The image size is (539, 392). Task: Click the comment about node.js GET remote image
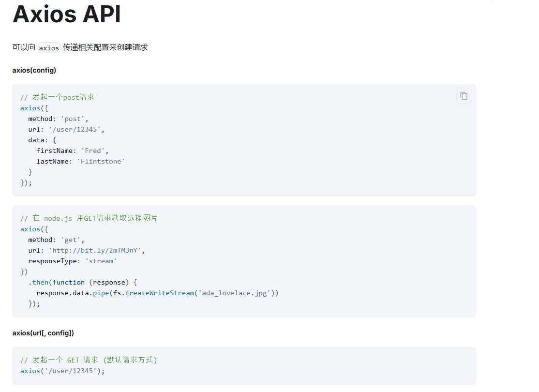tap(89, 218)
